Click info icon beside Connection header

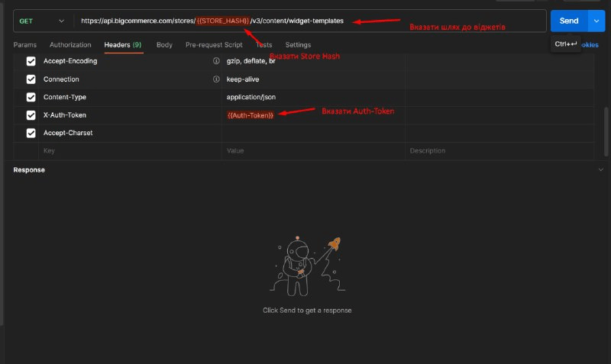click(x=216, y=79)
